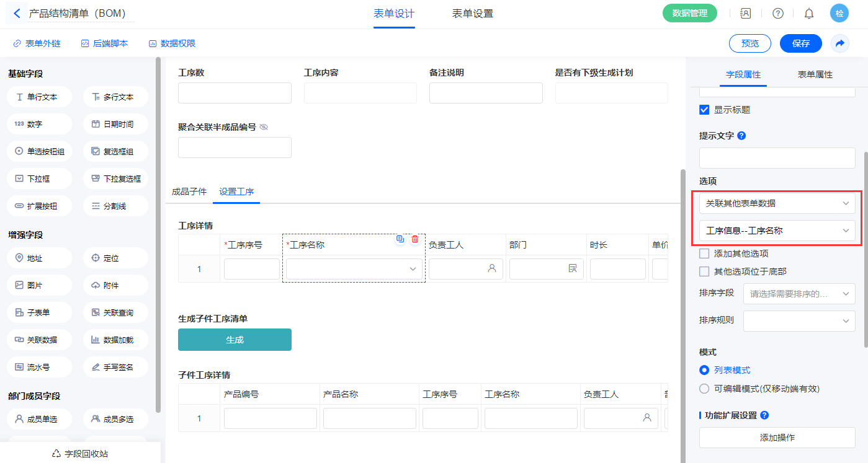Click the back arrow beside 产品结构清单

click(17, 13)
